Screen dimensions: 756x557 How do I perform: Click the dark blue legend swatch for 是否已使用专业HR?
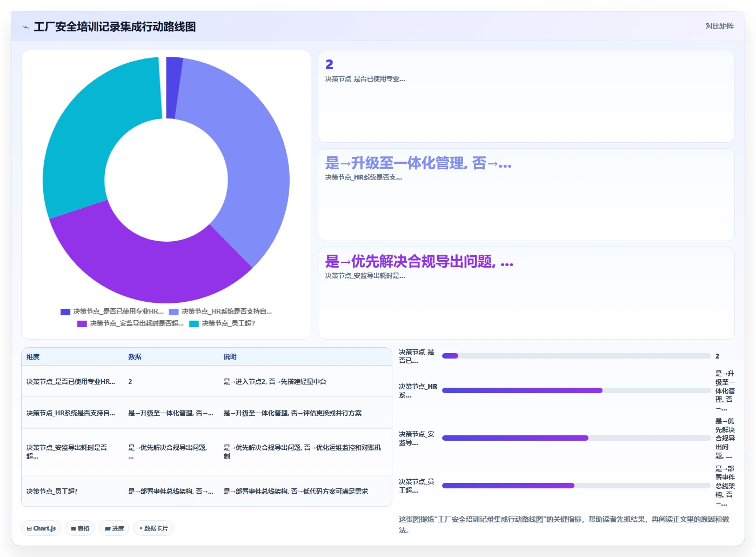tap(65, 311)
